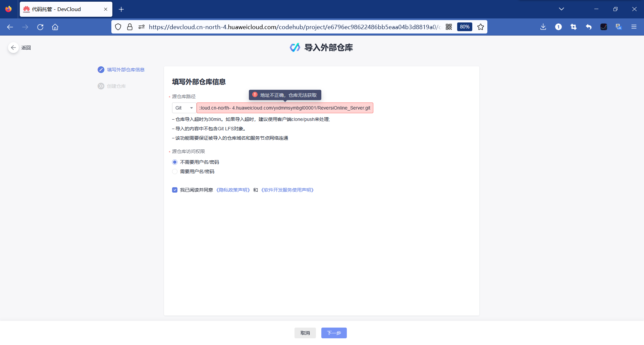The width and height of the screenshot is (644, 345).
Task: Click the 下一步 button
Action: click(334, 333)
